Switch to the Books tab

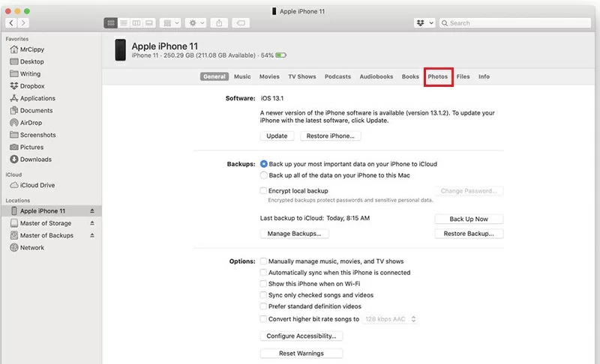coord(410,76)
